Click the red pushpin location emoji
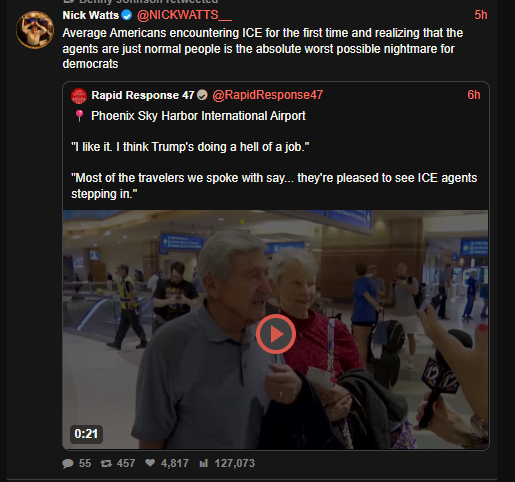 click(79, 116)
